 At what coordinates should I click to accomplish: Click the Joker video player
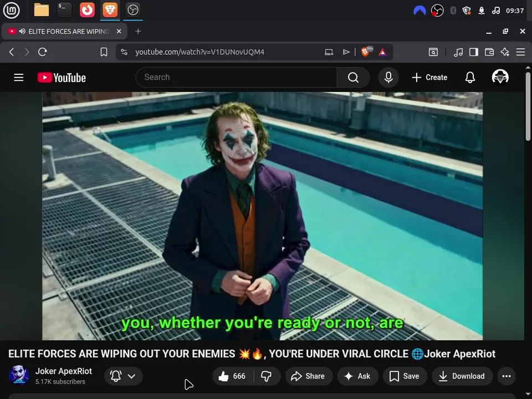coord(262,216)
